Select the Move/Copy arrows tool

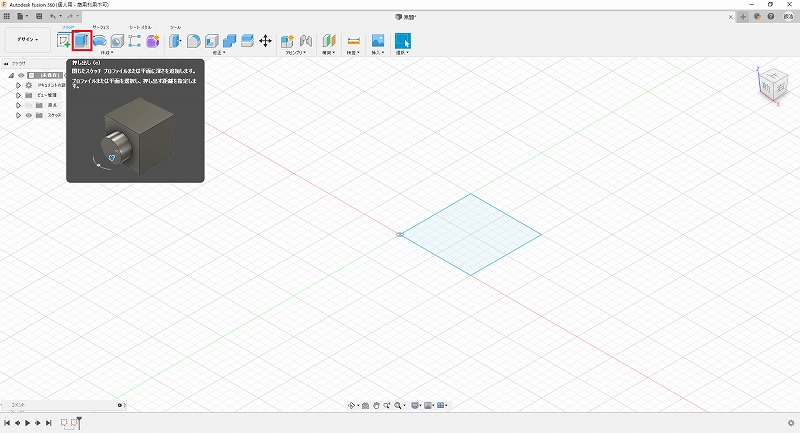[265, 41]
